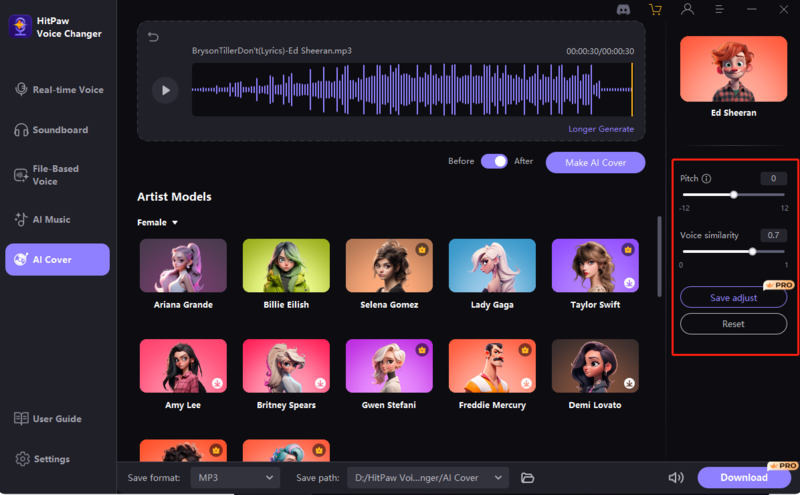Click the crown badge on Selena Gomez

pos(422,250)
